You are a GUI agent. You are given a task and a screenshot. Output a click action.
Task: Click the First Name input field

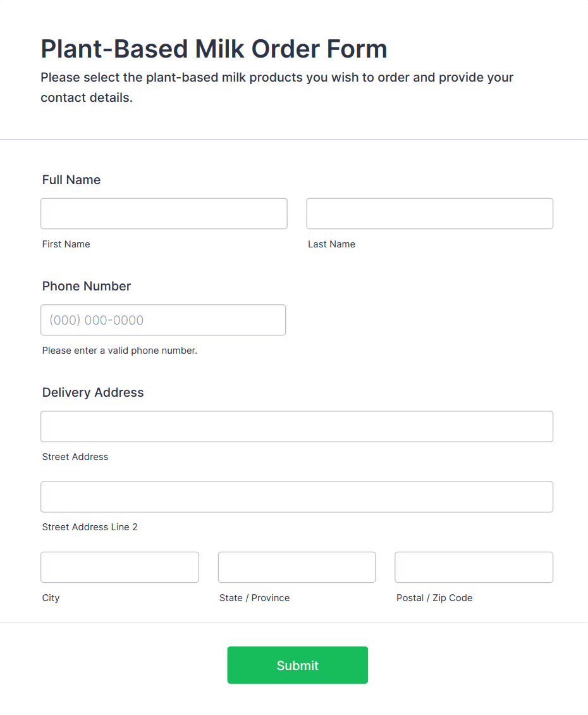(x=164, y=213)
